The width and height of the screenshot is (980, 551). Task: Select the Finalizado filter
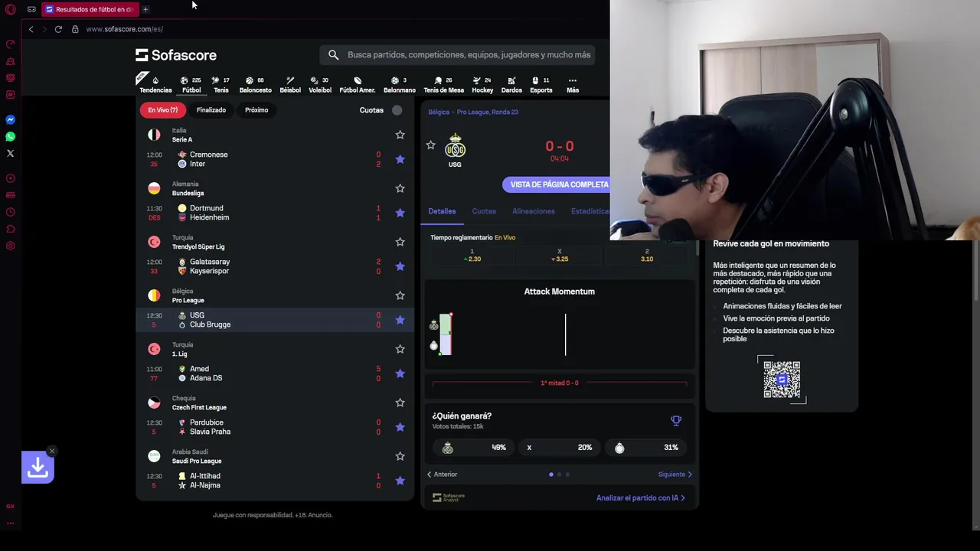pos(211,110)
